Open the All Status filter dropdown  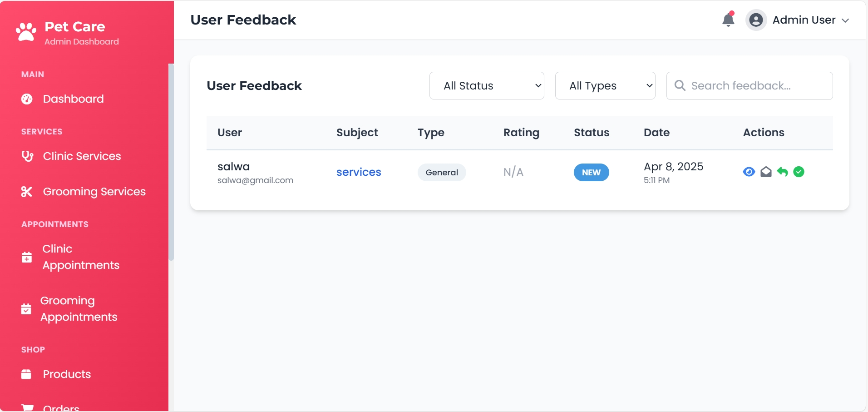point(487,86)
